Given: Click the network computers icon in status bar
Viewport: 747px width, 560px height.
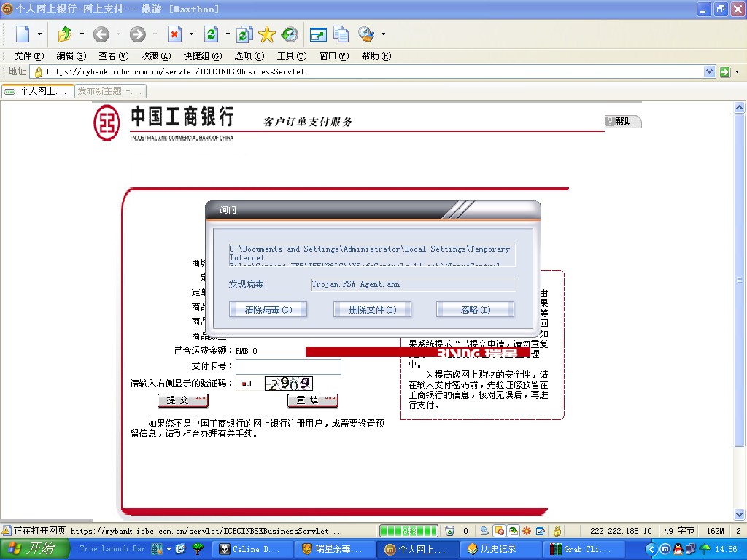Looking at the screenshot, I should [x=484, y=531].
